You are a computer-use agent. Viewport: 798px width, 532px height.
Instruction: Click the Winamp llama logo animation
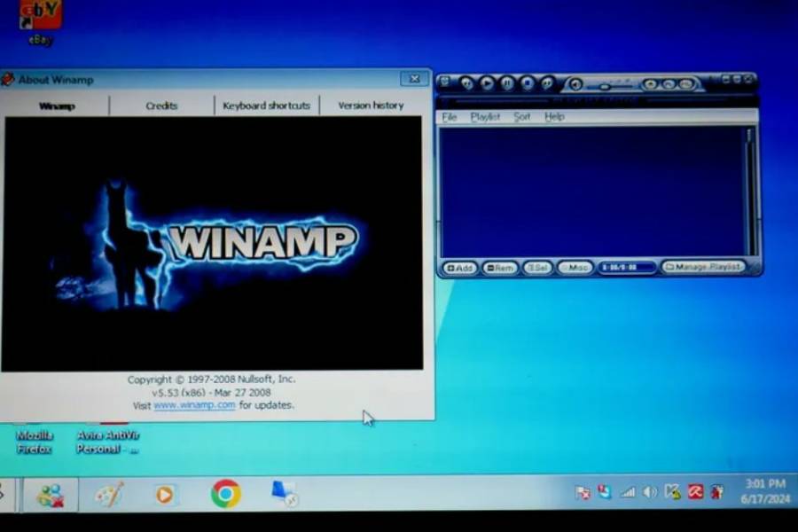click(212, 244)
